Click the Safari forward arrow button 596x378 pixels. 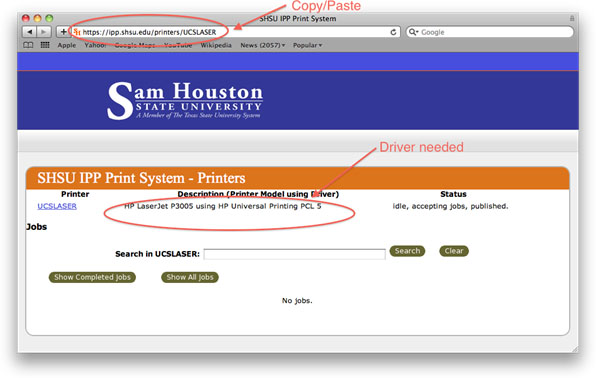pos(44,32)
